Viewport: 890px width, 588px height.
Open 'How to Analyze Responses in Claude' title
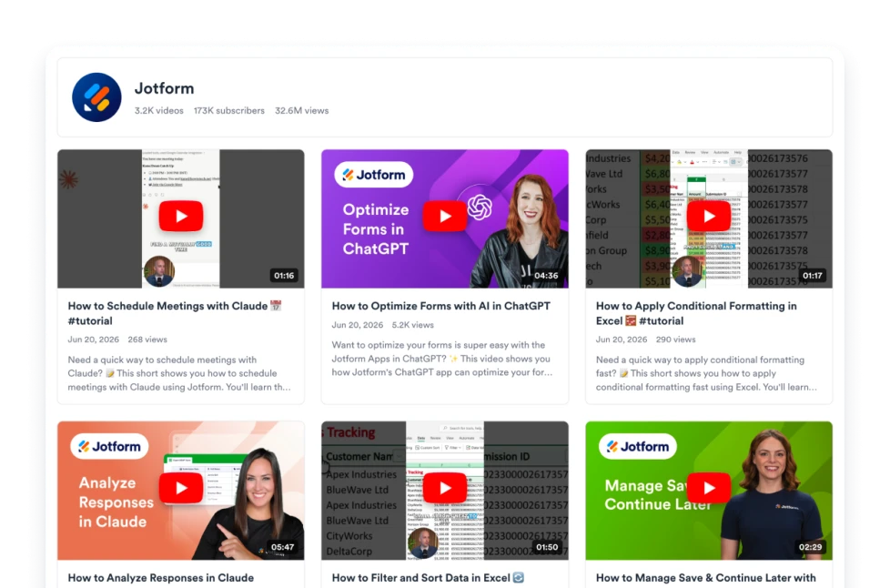pos(161,578)
